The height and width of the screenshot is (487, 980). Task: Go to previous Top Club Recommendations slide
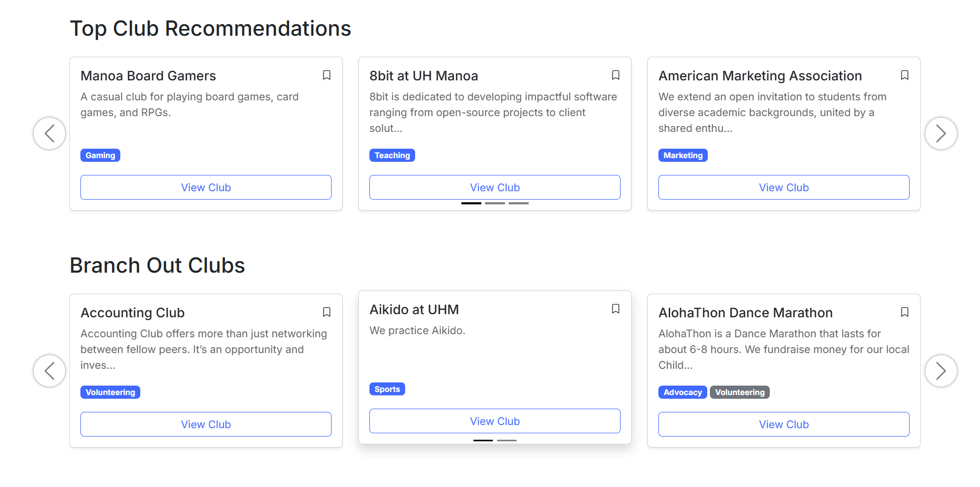pyautogui.click(x=49, y=133)
